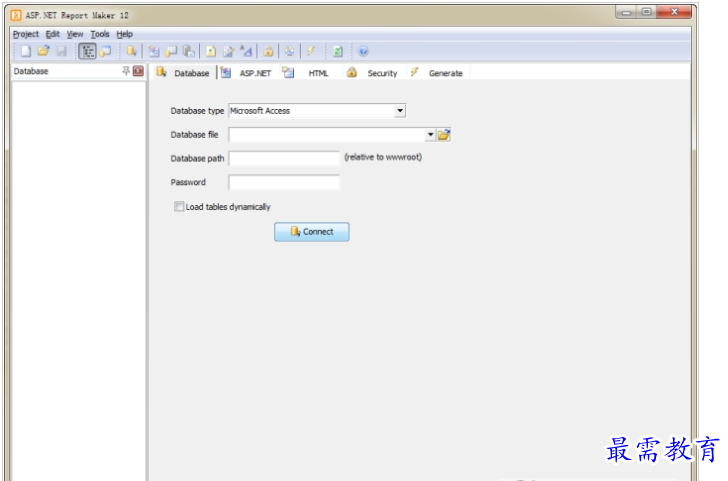Click inside the Database file text box

[x=327, y=135]
